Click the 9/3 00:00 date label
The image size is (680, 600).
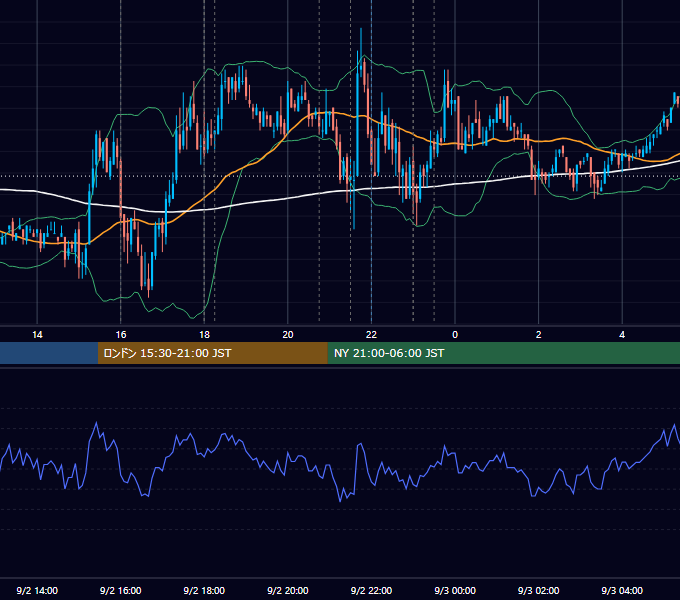pos(455,590)
